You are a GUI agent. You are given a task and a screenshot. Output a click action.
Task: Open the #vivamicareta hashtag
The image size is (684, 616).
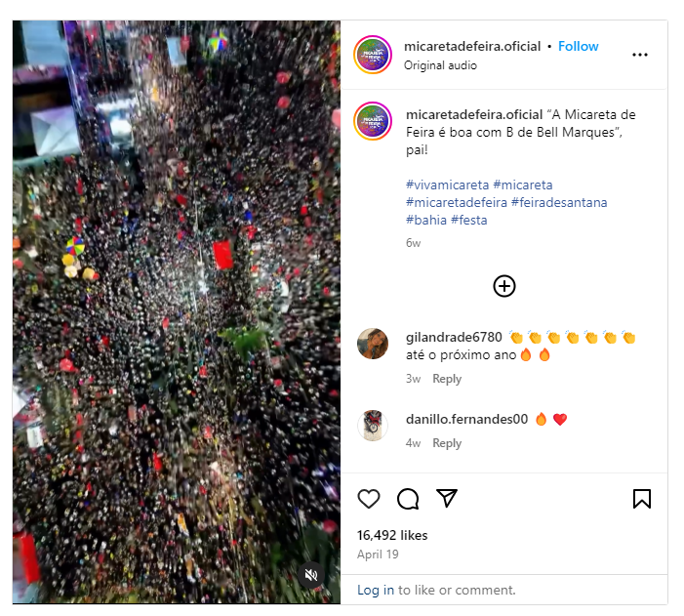pos(447,185)
